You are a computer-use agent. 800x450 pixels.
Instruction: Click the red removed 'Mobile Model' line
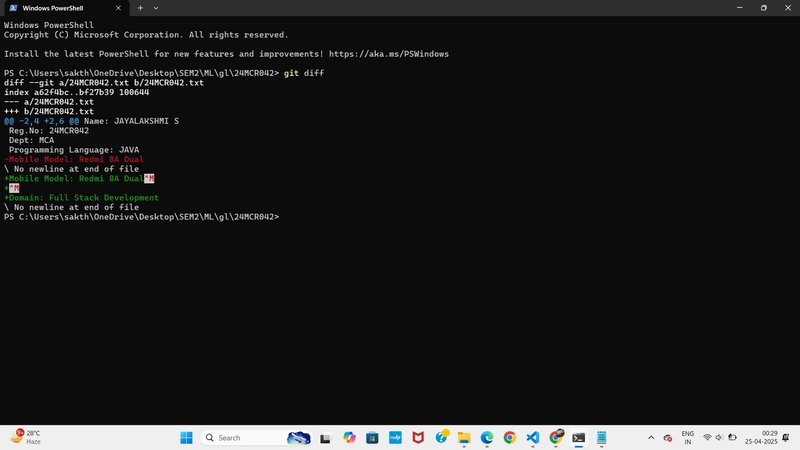coord(73,159)
